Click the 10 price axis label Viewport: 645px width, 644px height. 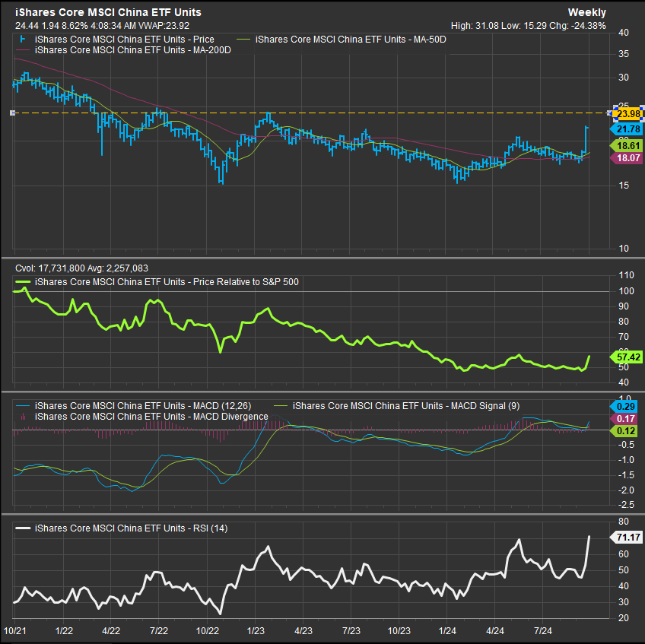(x=624, y=249)
